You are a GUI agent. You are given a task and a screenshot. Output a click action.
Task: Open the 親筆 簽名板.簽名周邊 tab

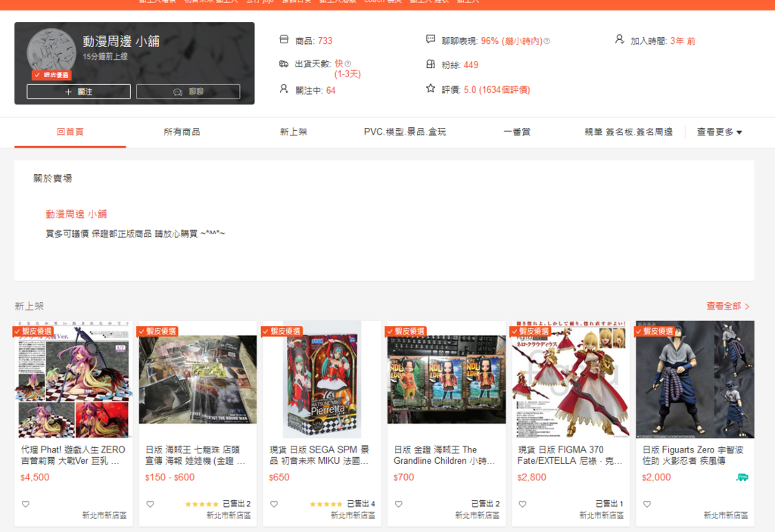pos(628,132)
